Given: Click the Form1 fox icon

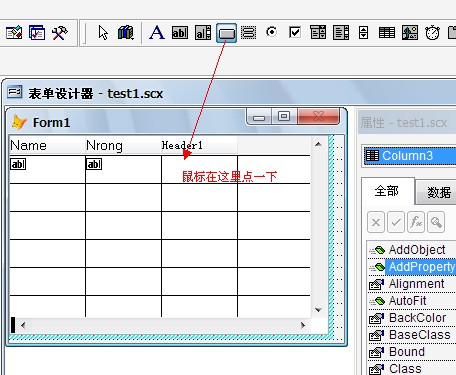Looking at the screenshot, I should click(x=19, y=122).
